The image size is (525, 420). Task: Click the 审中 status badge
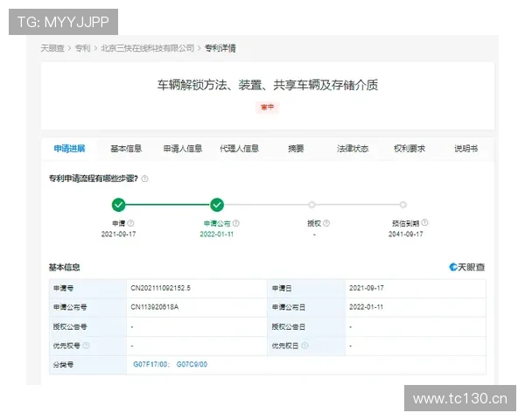[x=267, y=107]
